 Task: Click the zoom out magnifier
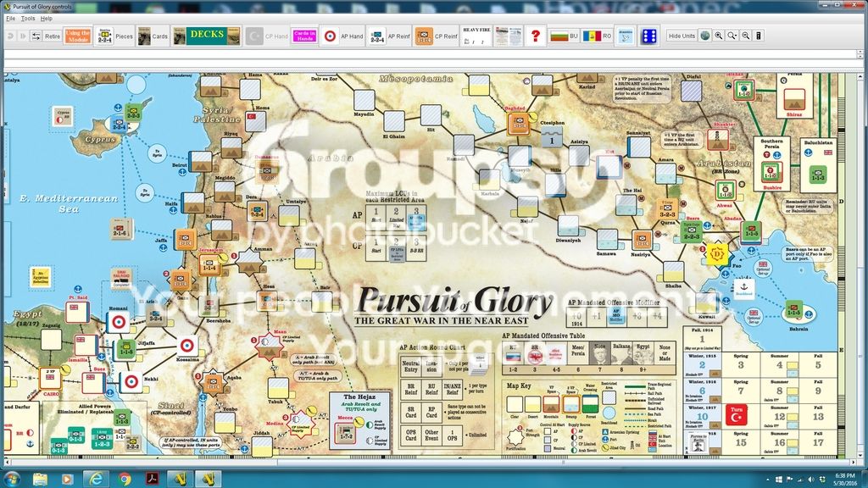pyautogui.click(x=746, y=36)
